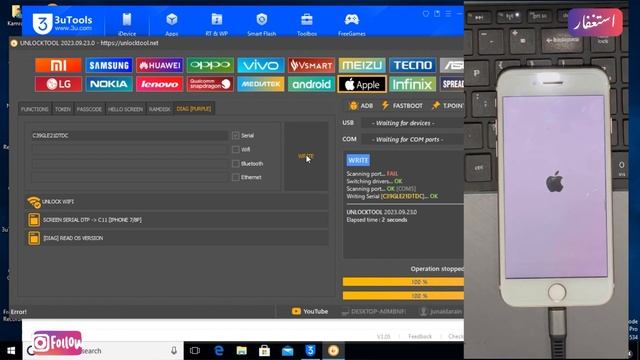Select the Samsung brand tile
640x360 pixels.
(x=109, y=65)
